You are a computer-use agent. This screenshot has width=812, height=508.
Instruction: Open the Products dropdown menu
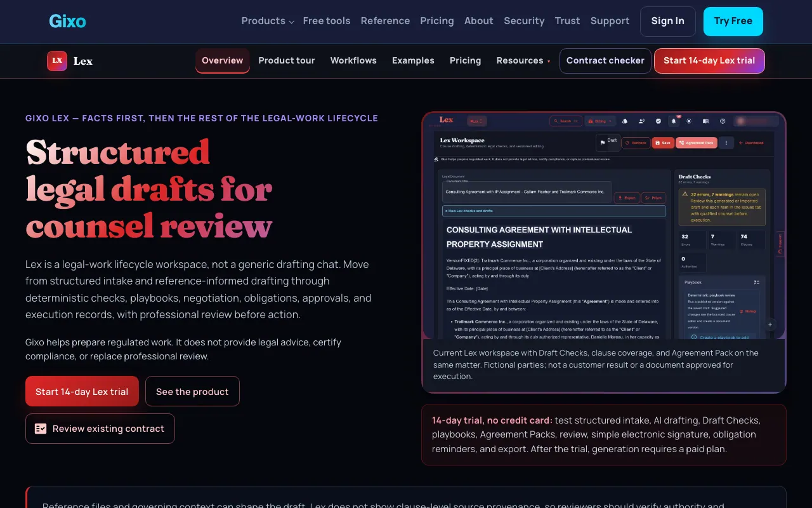pos(268,21)
